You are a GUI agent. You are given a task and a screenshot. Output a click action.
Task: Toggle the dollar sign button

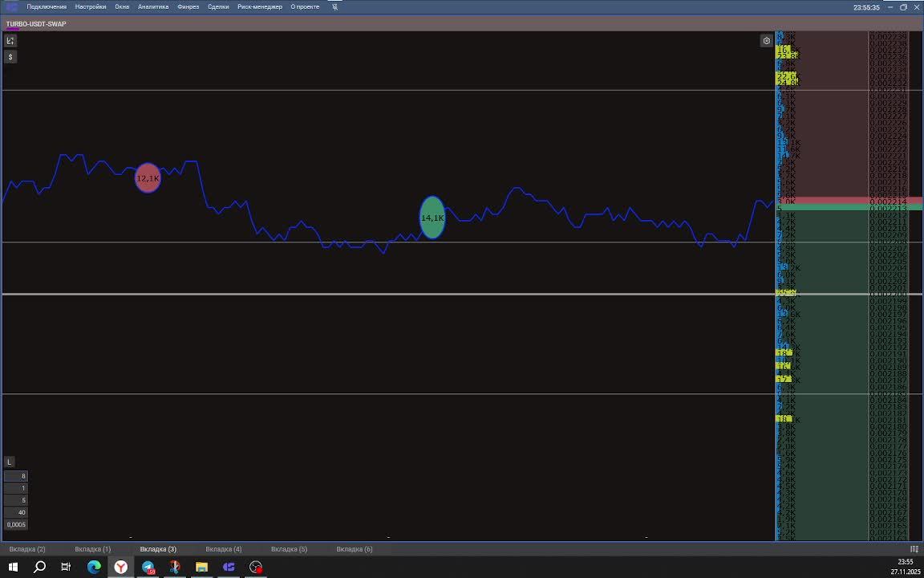[10, 57]
